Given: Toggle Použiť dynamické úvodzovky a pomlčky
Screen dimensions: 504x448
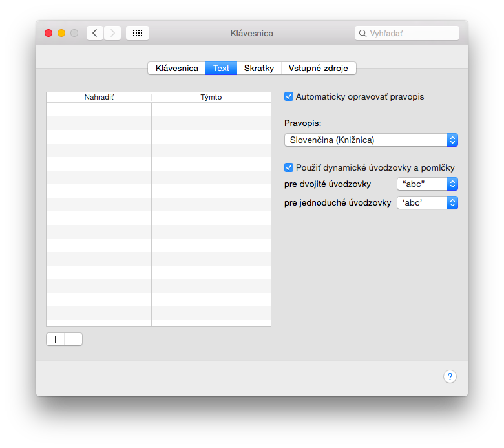Looking at the screenshot, I should point(289,167).
